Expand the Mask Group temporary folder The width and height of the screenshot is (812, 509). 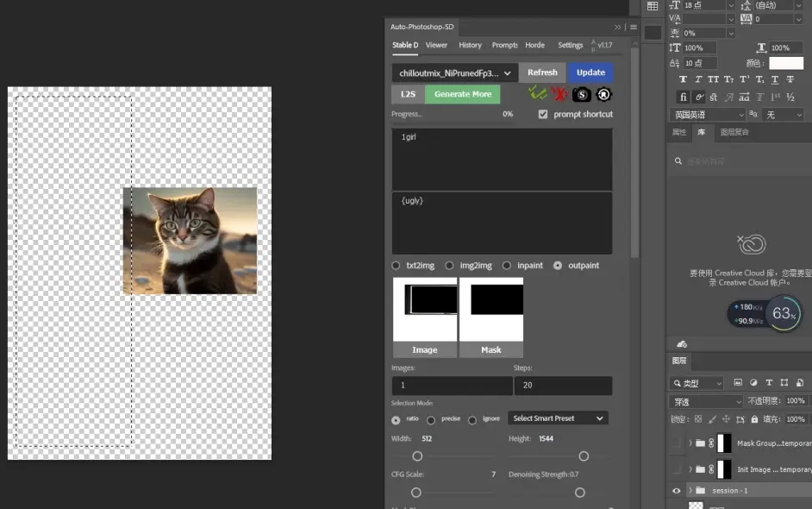tap(690, 443)
